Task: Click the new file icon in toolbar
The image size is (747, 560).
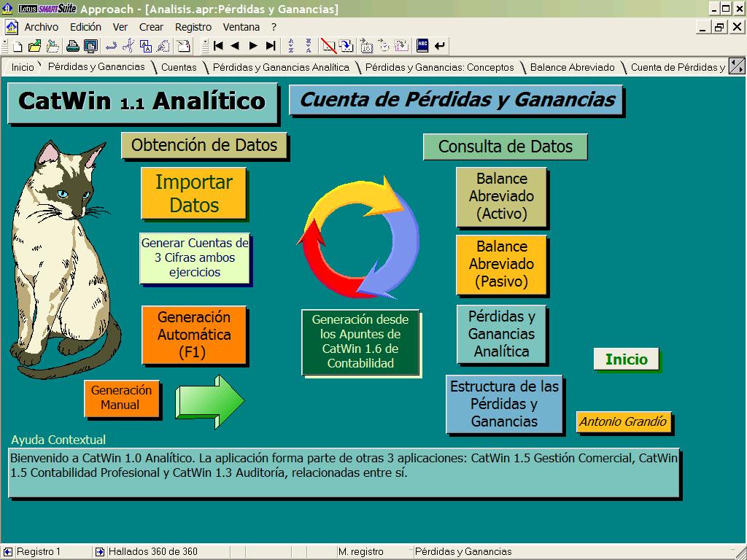Action: 16,46
